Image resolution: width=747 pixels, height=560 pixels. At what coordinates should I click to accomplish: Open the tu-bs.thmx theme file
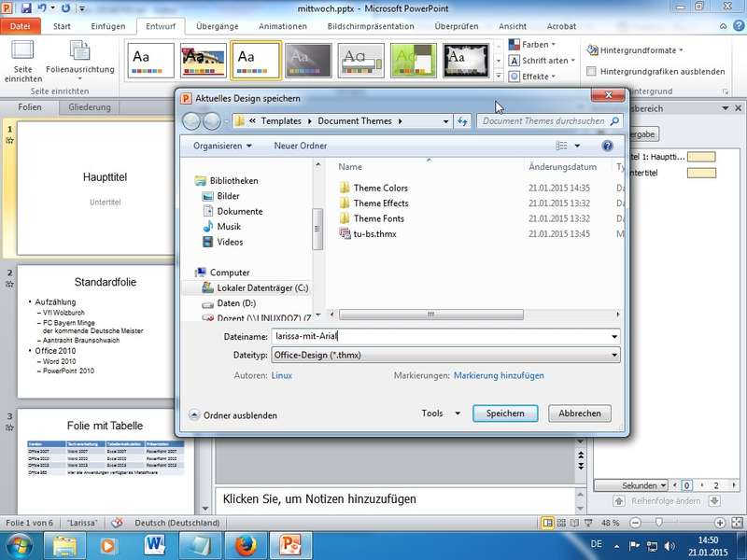(374, 233)
